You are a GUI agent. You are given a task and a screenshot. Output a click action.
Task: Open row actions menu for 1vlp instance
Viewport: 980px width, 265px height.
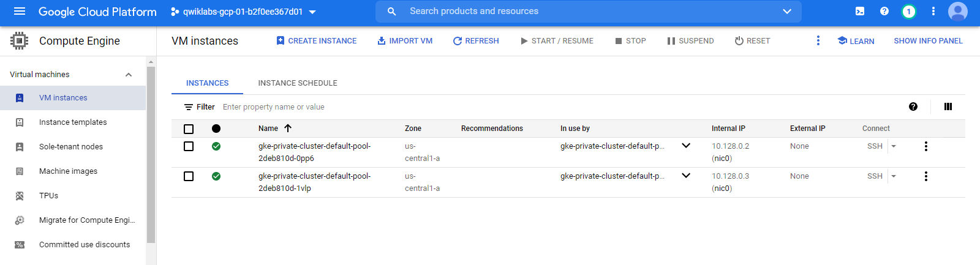coord(926,176)
